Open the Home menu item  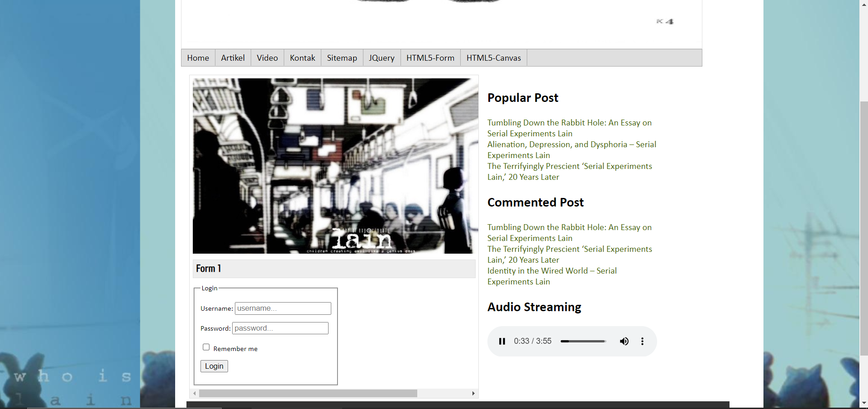[x=198, y=58]
